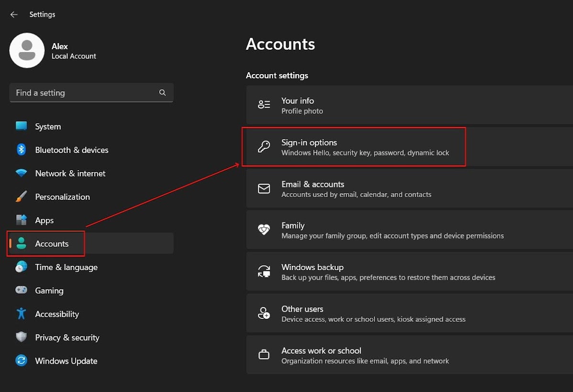Open the Apps settings category

point(44,220)
